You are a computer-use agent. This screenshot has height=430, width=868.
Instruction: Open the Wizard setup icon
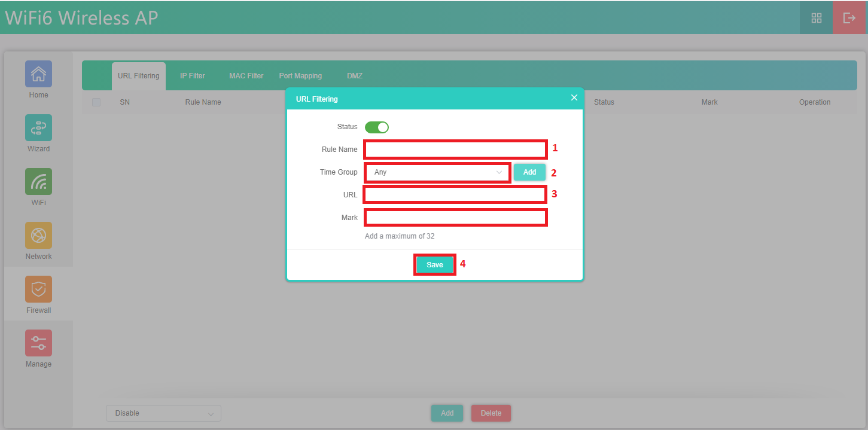pos(38,128)
